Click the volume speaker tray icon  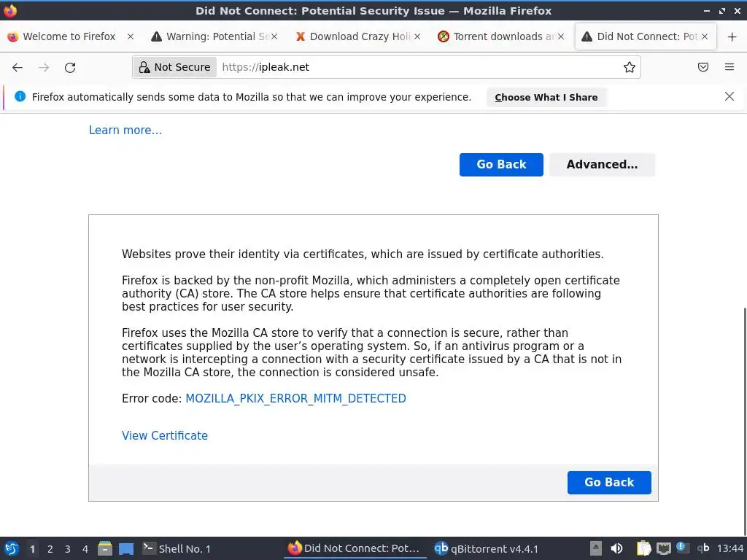click(616, 548)
